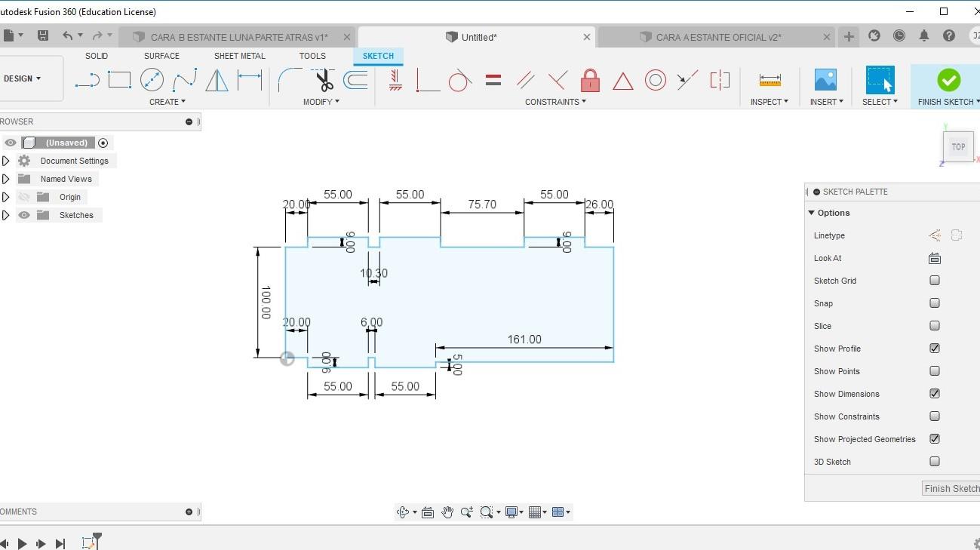Screen dimensions: 980x550
Task: Switch to the SOLID tab
Action: (x=97, y=56)
